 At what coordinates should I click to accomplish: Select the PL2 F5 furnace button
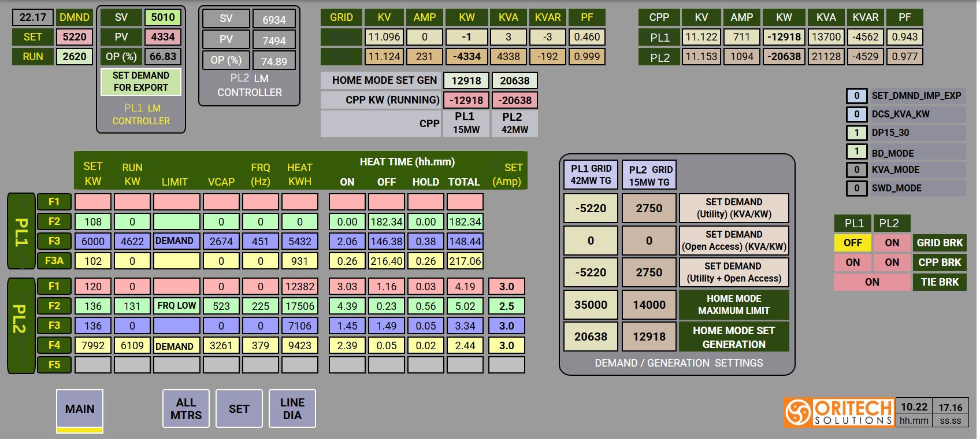click(54, 365)
